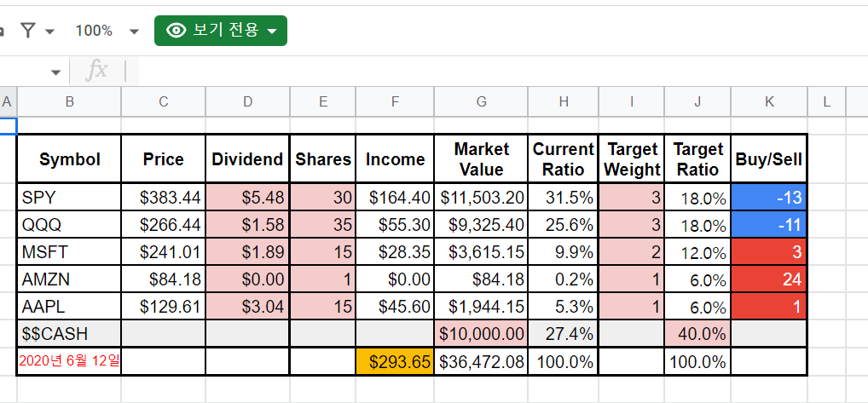Expand the filter views dropdown arrow
Viewport: 868px width, 403px height.
point(49,32)
